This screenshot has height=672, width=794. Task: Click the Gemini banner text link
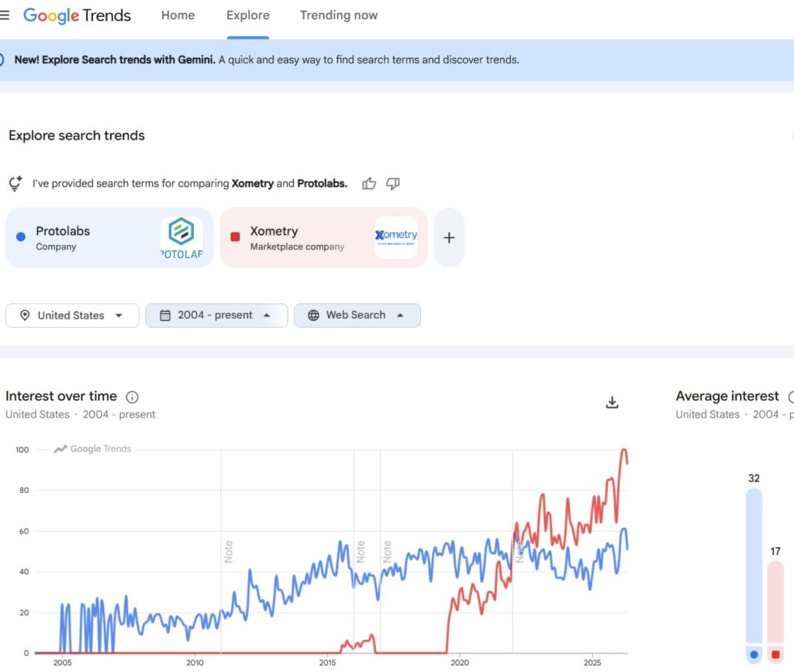click(267, 60)
